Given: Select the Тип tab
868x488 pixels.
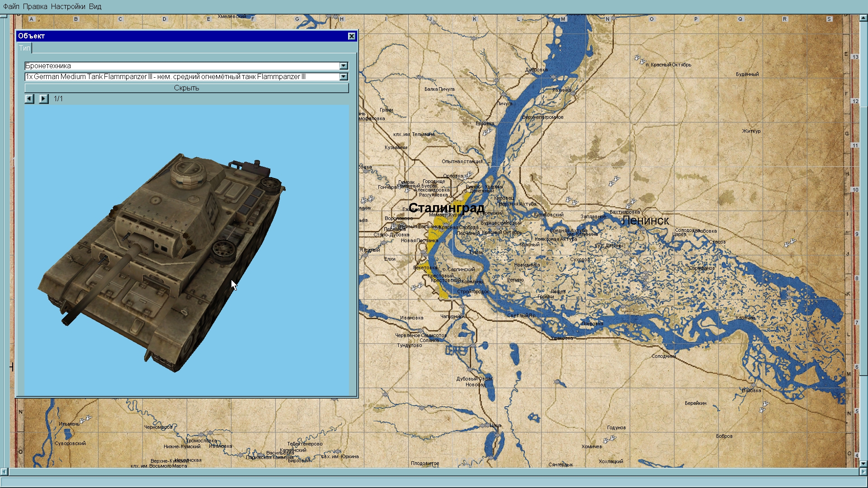Looking at the screenshot, I should coord(24,48).
